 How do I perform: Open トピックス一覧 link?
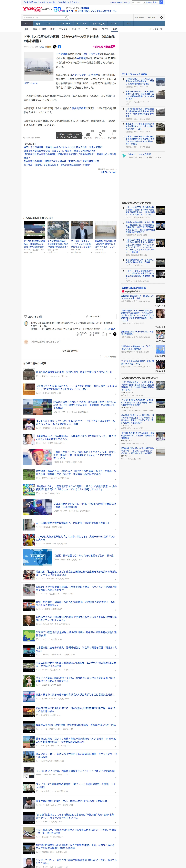point(155,29)
